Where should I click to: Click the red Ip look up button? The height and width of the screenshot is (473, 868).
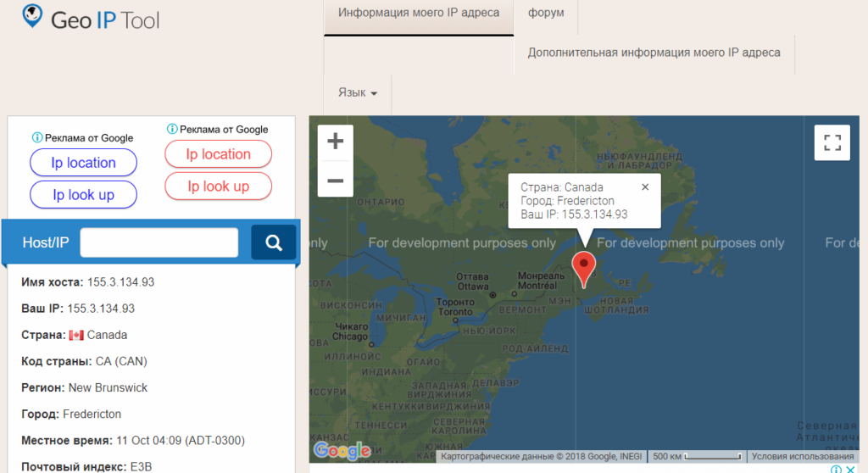coord(218,186)
